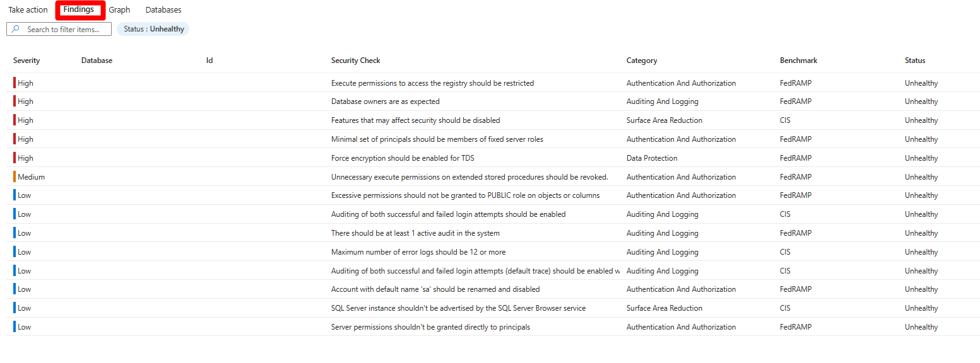Open 'Maximum number of error logs' finding
Viewport: 980px width, 363px height.
[x=418, y=252]
